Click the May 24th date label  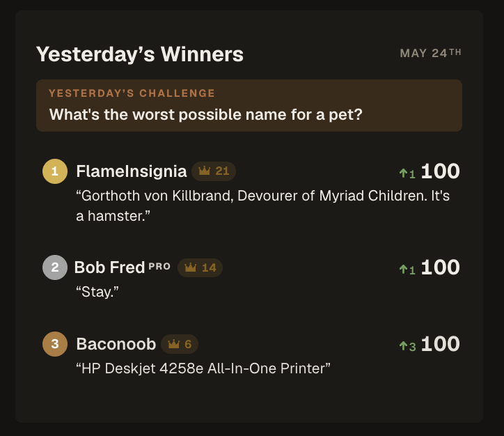coord(430,53)
